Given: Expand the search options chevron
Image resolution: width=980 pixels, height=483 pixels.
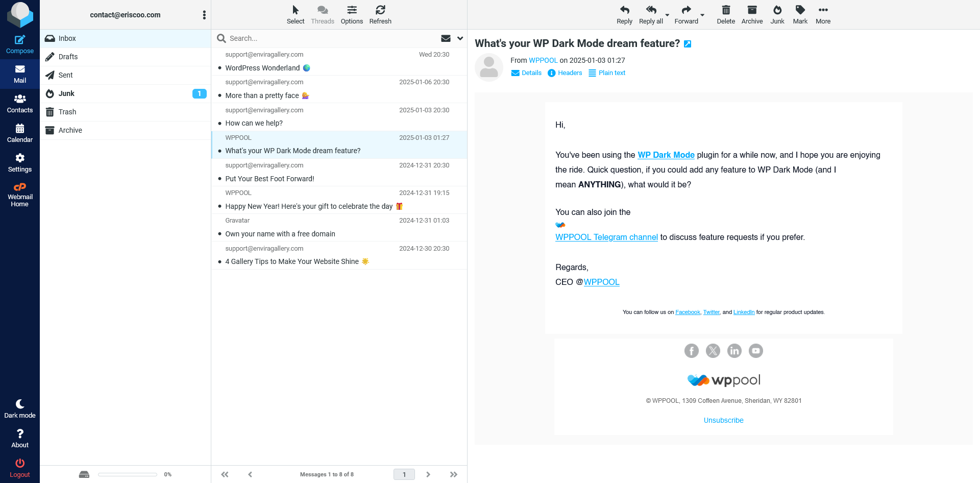Looking at the screenshot, I should (x=460, y=38).
